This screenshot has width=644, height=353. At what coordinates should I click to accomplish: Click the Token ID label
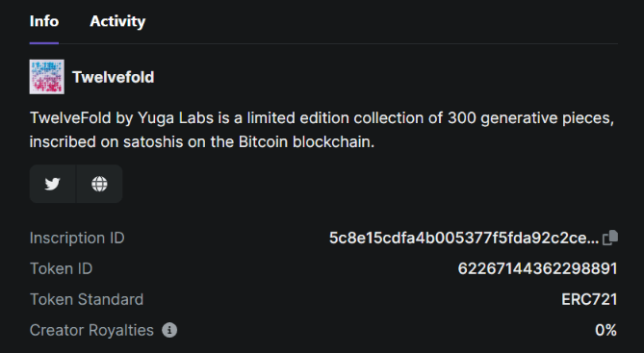tap(62, 269)
